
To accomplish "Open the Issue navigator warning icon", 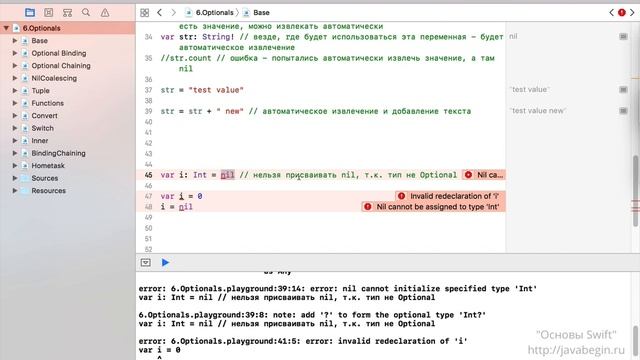I will click(105, 13).
